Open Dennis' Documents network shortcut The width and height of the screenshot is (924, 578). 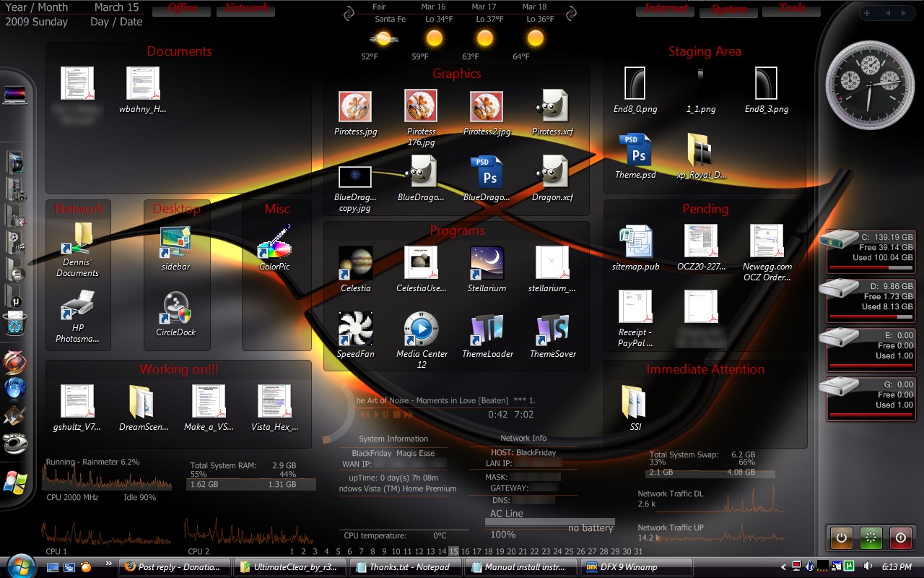[x=77, y=250]
